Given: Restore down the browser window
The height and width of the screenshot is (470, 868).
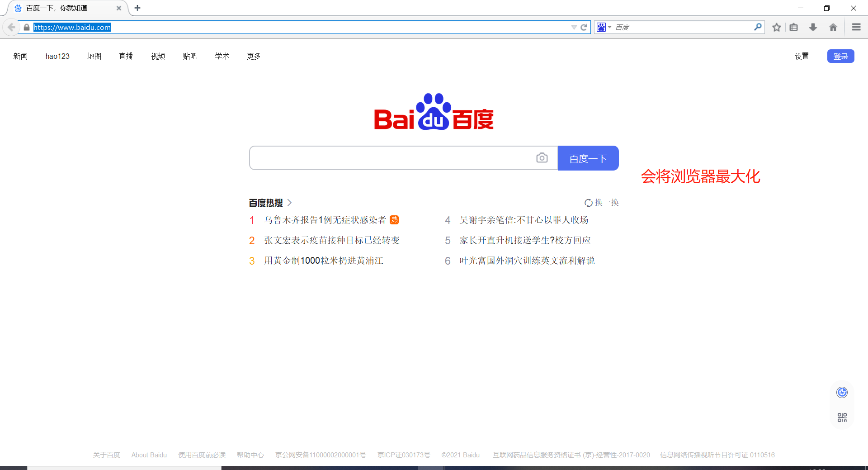Looking at the screenshot, I should pos(827,8).
